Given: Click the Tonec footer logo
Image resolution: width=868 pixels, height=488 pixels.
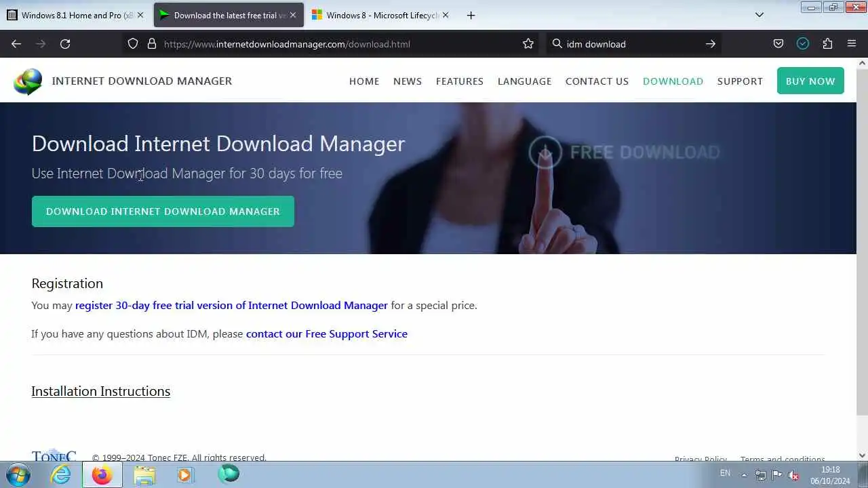Looking at the screenshot, I should point(54,456).
